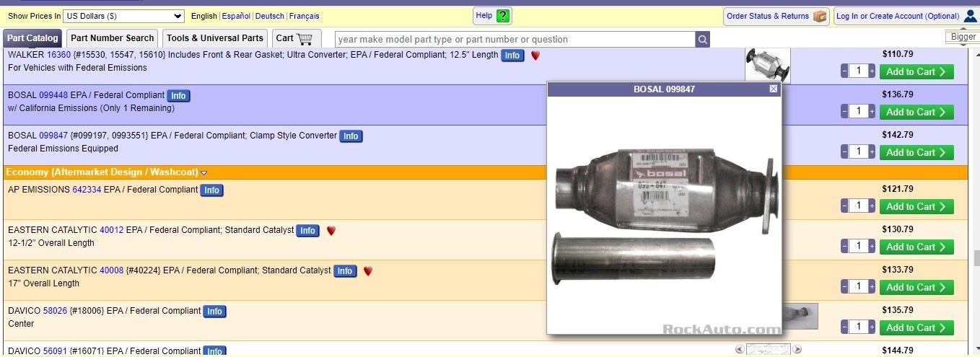Open Info for BOSAL 099448
Image resolution: width=980 pixels, height=357 pixels.
point(178,96)
